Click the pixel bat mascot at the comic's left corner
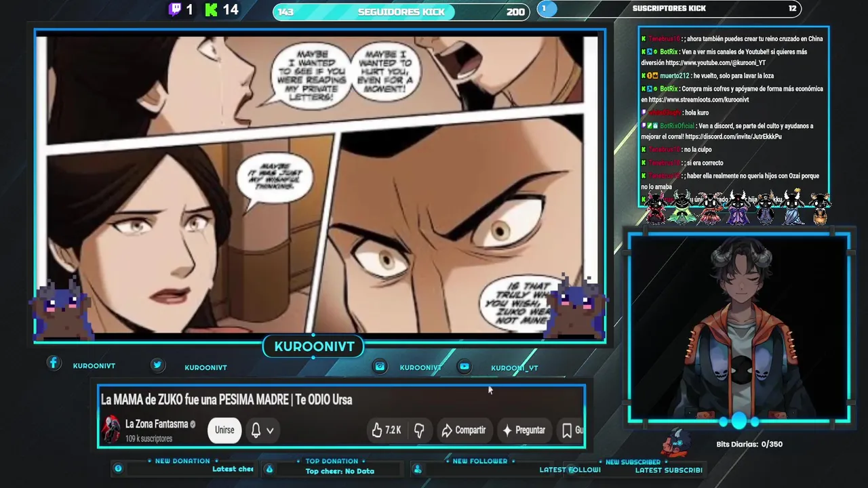Screen dimensions: 868x488 tap(63, 307)
